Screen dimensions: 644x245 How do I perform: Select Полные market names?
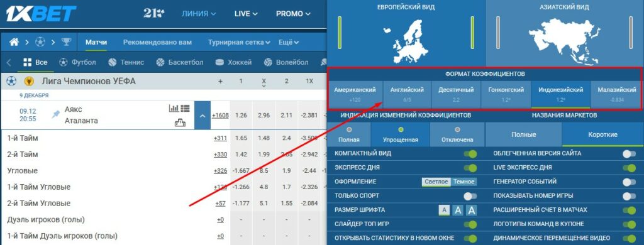tap(523, 134)
